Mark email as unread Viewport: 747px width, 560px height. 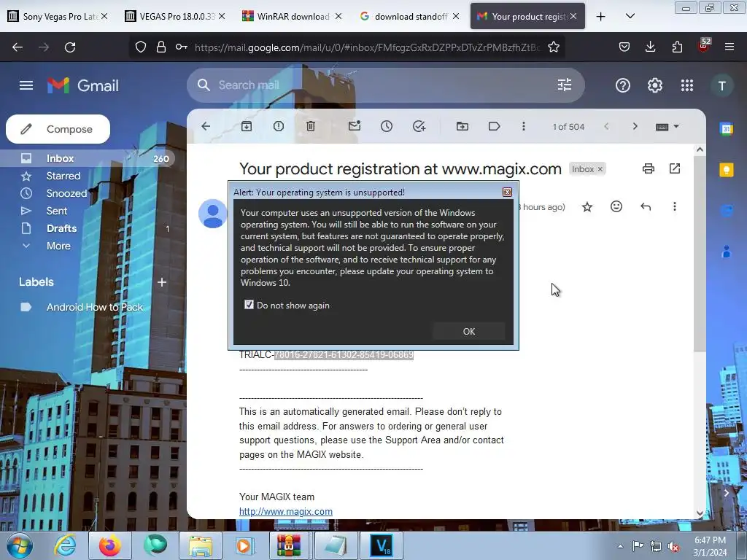point(355,125)
